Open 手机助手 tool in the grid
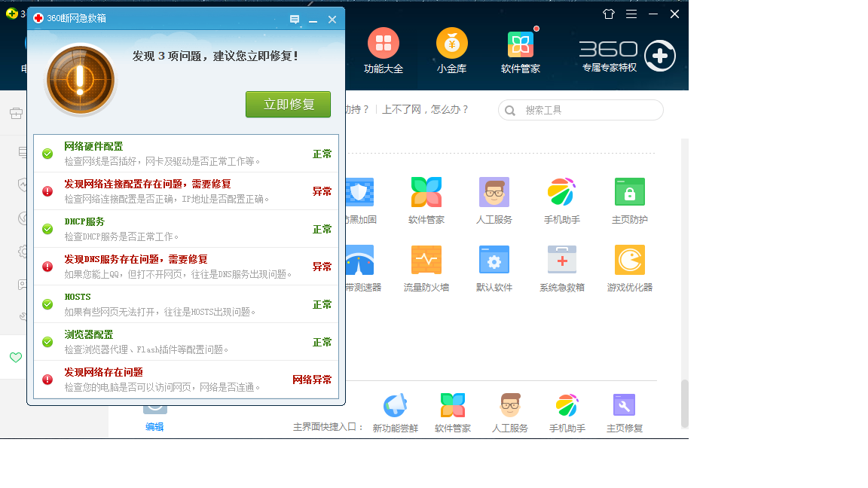The height and width of the screenshot is (488, 868). click(x=562, y=201)
